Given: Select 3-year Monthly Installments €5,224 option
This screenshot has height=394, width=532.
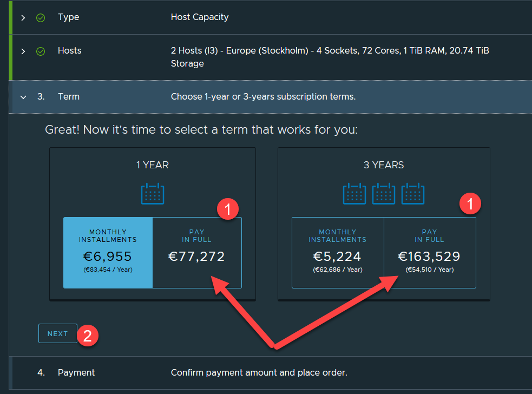Looking at the screenshot, I should 337,253.
